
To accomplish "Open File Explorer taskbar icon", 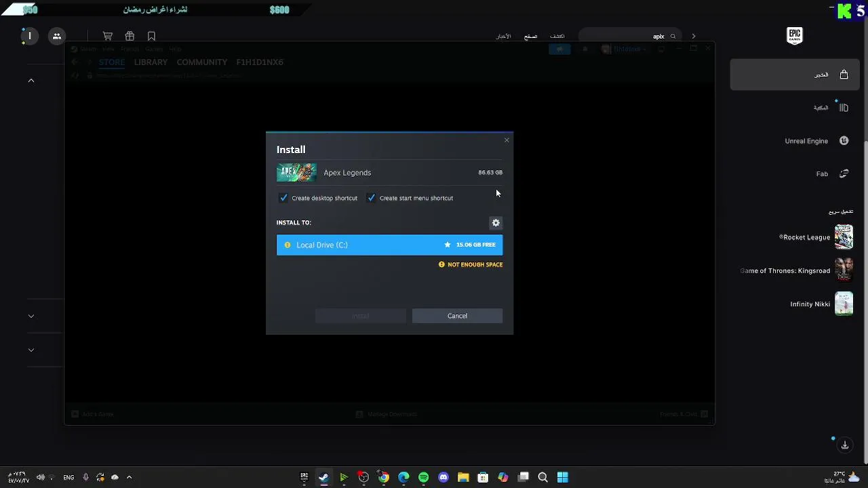I will 463,477.
